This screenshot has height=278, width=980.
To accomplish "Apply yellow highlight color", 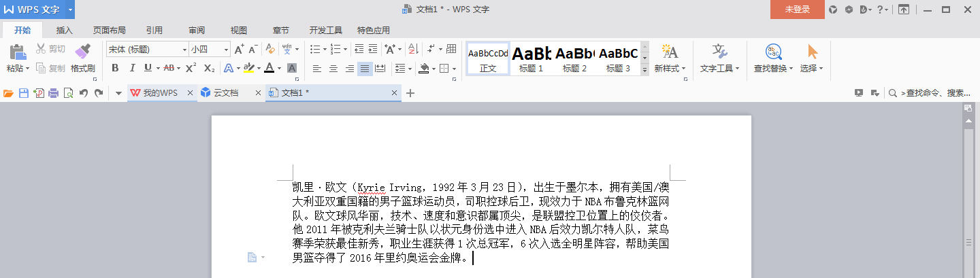I will (248, 68).
